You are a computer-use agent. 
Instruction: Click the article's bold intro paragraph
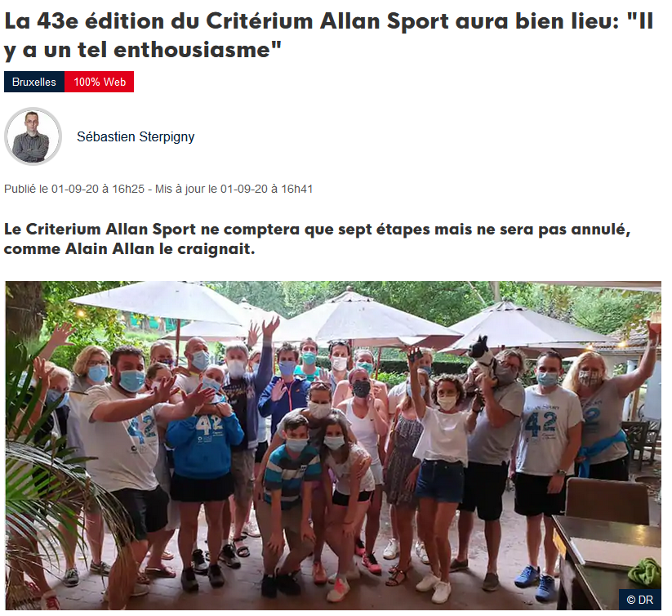(x=317, y=239)
